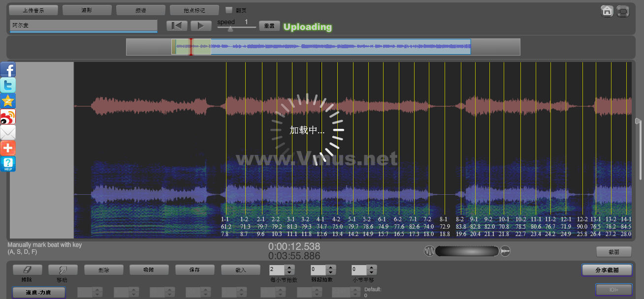Increase 每小节拍数 value
Viewport: 644px width, 299px height.
click(x=290, y=268)
